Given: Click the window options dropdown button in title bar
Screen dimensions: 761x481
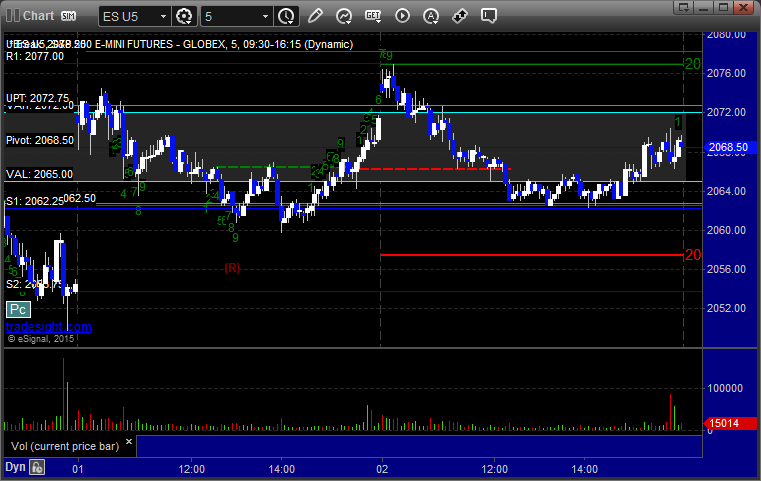Looking at the screenshot, I should click(x=684, y=7).
